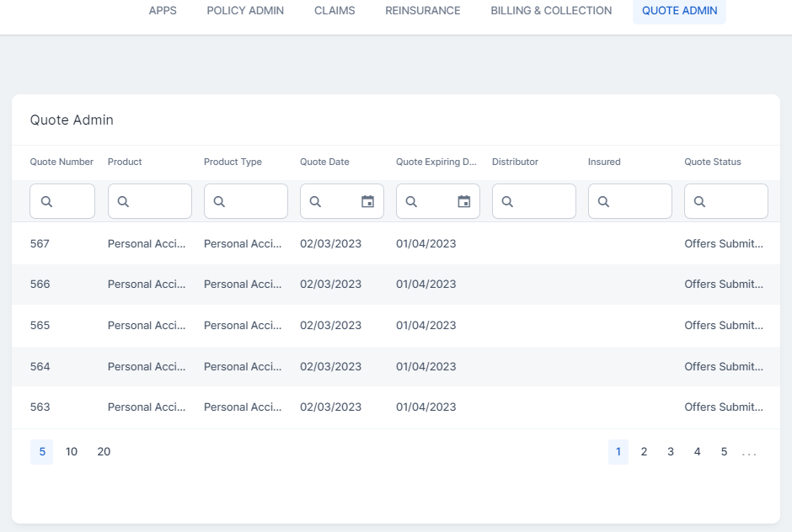Sort by Quote Status column header
Screen dimensions: 792x532
[712, 162]
